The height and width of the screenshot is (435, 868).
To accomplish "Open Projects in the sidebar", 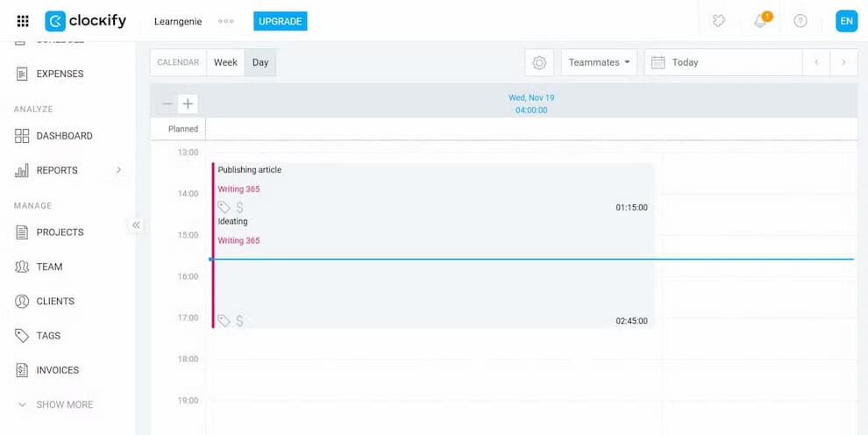I will 60,232.
